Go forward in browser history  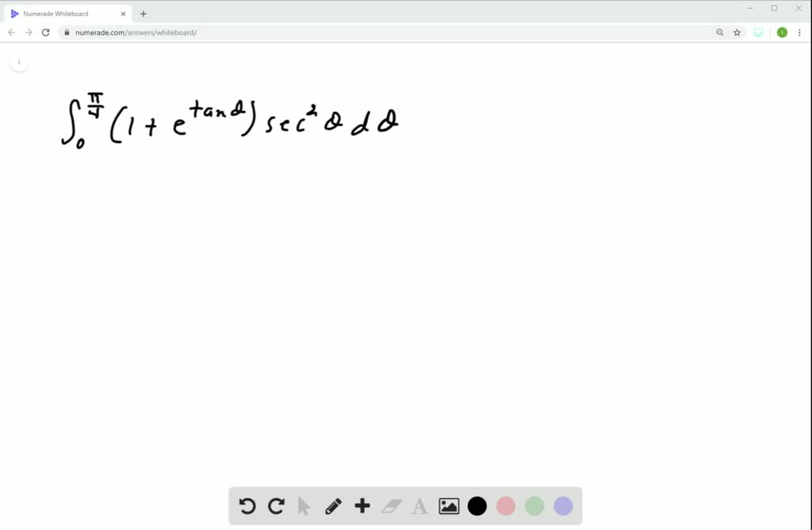[x=29, y=33]
